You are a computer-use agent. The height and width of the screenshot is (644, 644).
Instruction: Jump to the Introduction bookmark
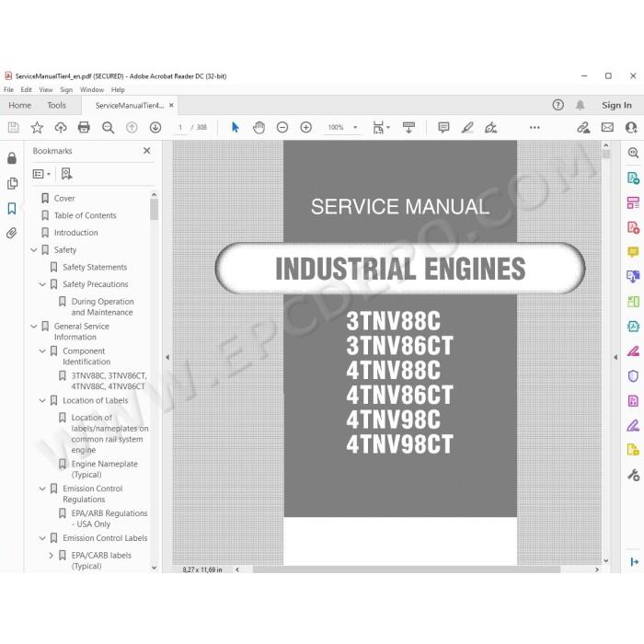[x=76, y=233]
